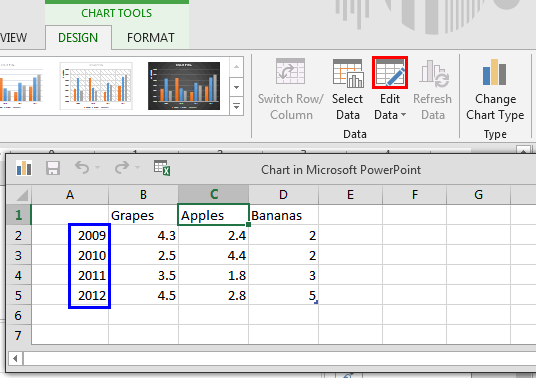This screenshot has width=536, height=378.
Task: Save using the floppy disk icon
Action: tap(53, 168)
